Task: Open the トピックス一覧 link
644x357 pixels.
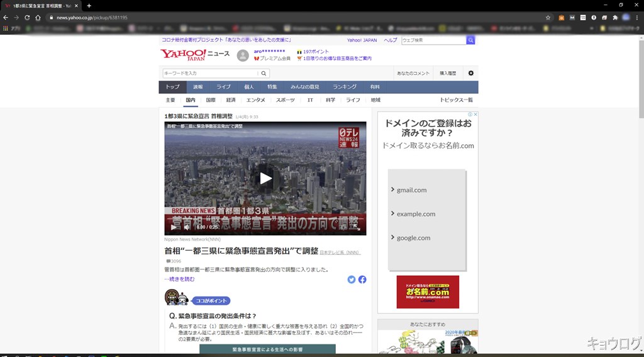Action: coord(457,100)
